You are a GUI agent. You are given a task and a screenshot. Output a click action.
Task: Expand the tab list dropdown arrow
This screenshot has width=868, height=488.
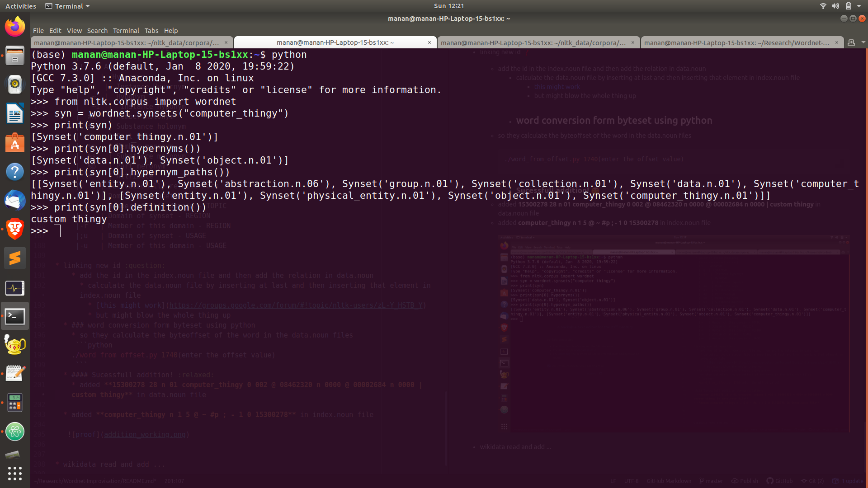(863, 42)
